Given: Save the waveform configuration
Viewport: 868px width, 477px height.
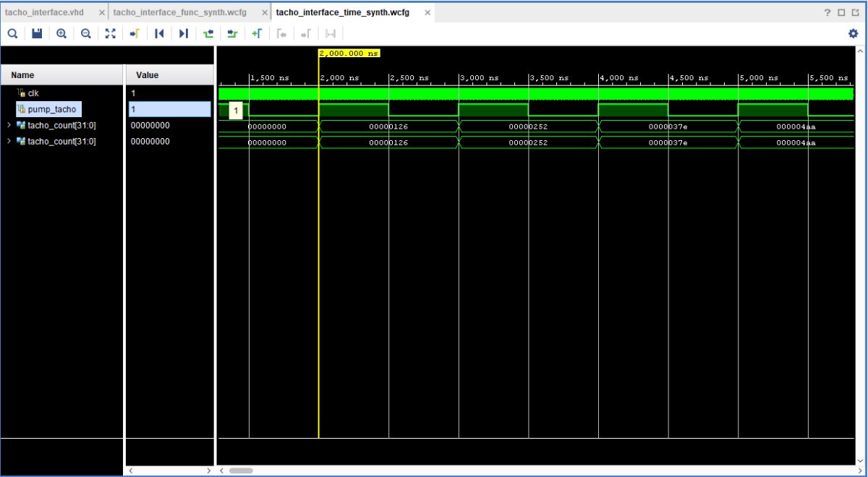Looking at the screenshot, I should coord(37,33).
